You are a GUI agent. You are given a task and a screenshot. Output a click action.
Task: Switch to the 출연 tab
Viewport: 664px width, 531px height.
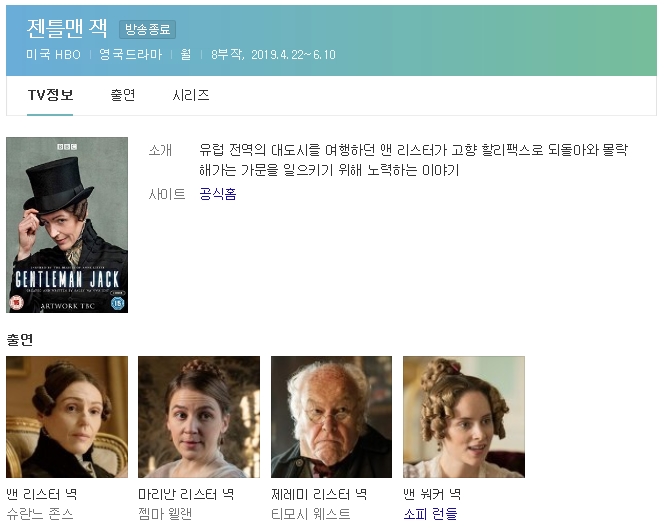tap(123, 95)
